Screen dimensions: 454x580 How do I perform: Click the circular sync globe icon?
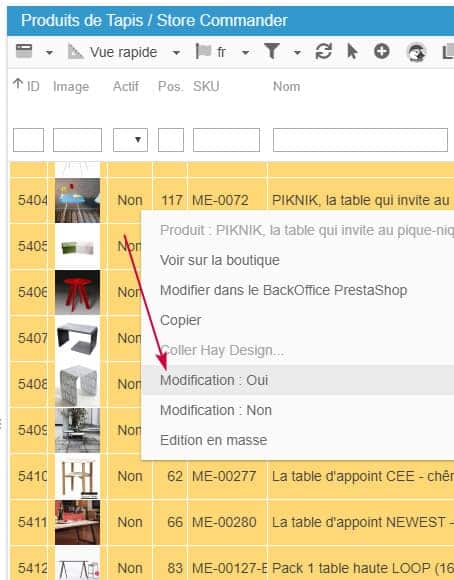tap(416, 53)
